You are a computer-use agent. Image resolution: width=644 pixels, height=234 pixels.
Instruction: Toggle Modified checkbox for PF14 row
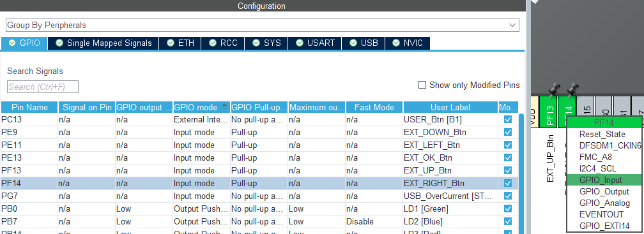coord(508,183)
